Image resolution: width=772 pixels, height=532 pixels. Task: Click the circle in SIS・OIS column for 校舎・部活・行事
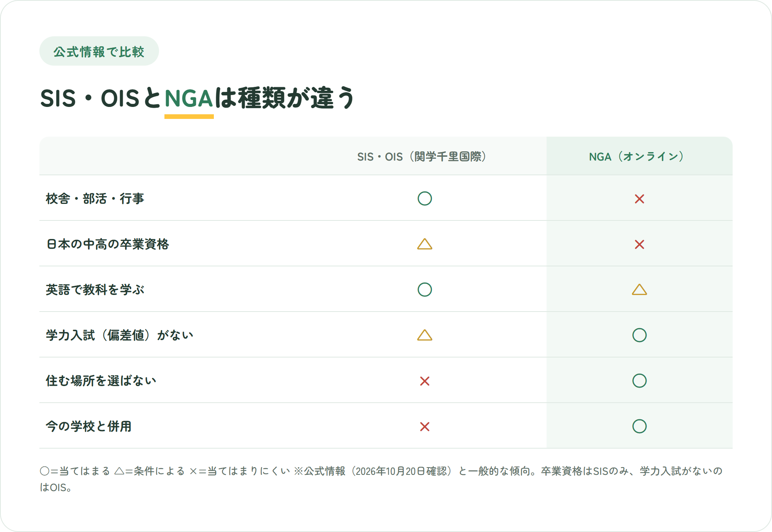coord(425,198)
